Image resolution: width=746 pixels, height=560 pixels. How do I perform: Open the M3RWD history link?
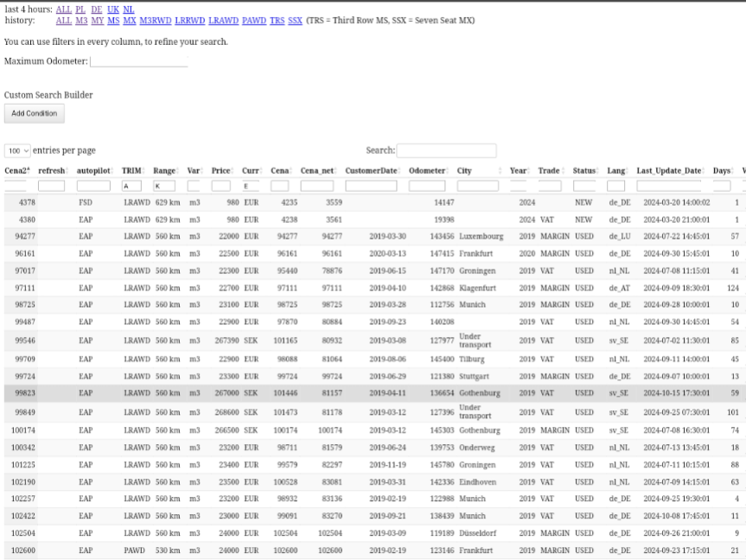(x=156, y=21)
